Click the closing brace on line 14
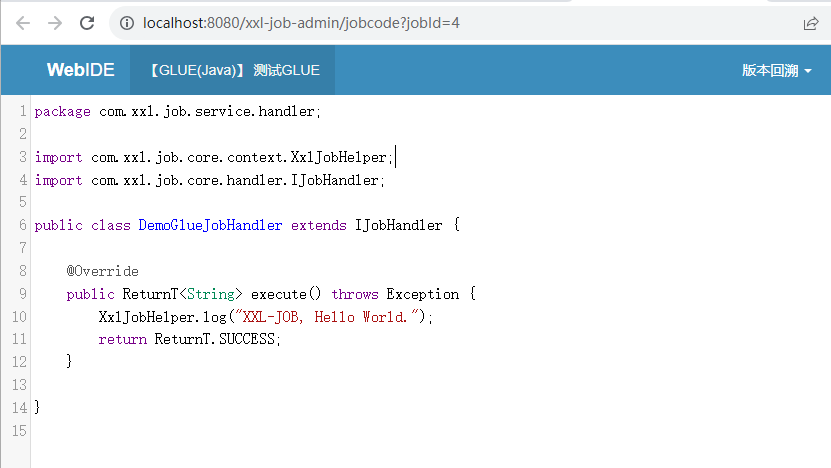831x468 pixels. tap(37, 407)
